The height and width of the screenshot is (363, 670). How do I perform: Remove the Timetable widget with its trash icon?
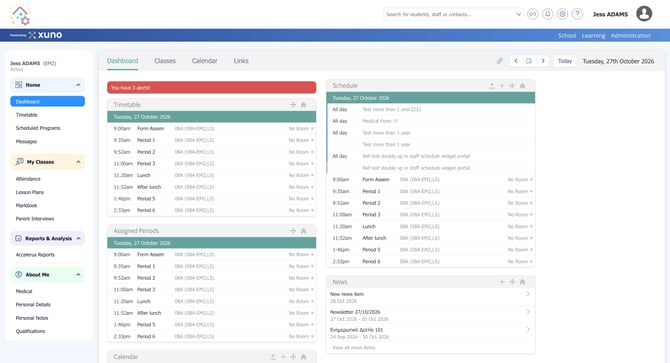pos(303,105)
